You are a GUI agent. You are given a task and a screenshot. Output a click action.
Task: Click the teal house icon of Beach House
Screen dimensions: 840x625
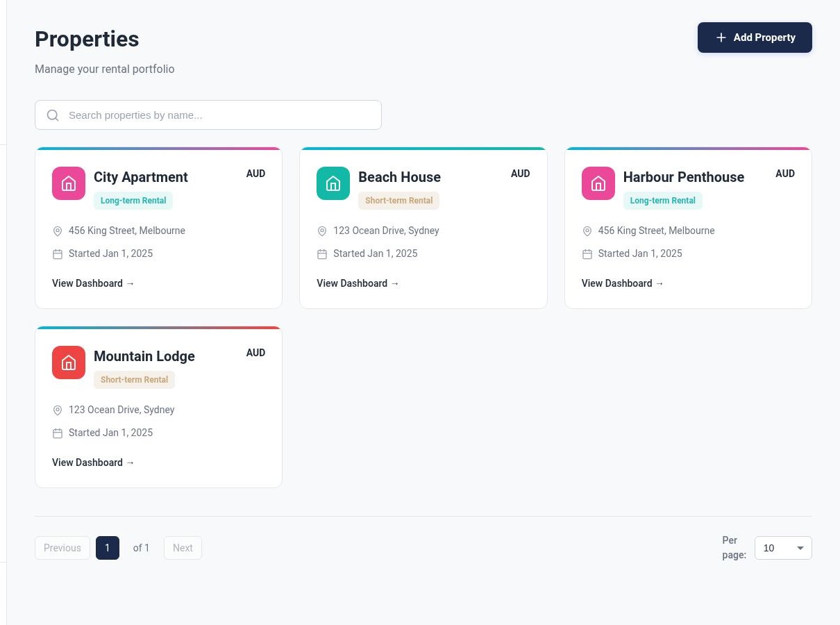point(333,183)
